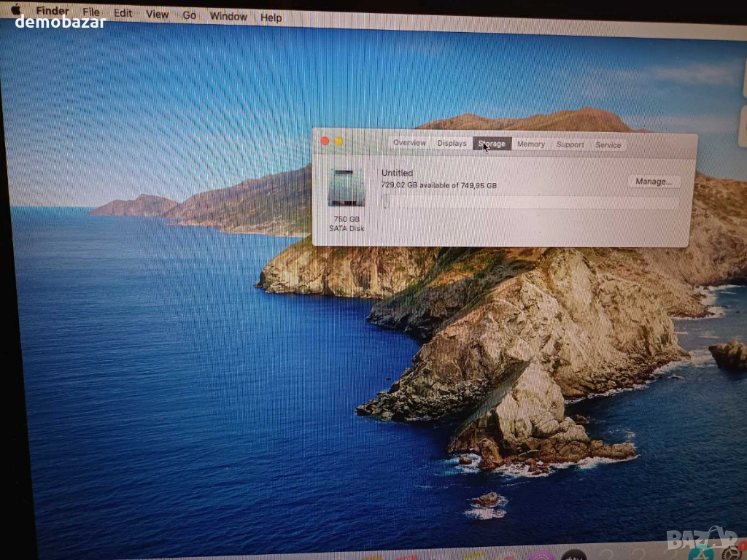Open the Apple menu
This screenshot has height=560, width=747.
coord(16,9)
